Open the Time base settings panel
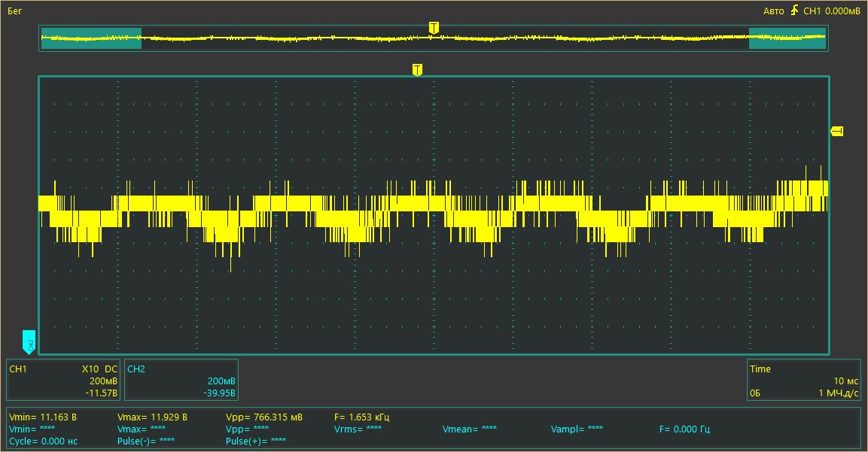Image resolution: width=868 pixels, height=452 pixels. [x=804, y=380]
